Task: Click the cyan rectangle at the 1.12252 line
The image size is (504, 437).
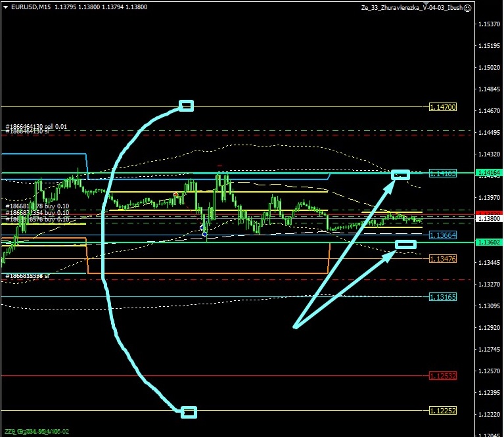Action: tap(189, 412)
